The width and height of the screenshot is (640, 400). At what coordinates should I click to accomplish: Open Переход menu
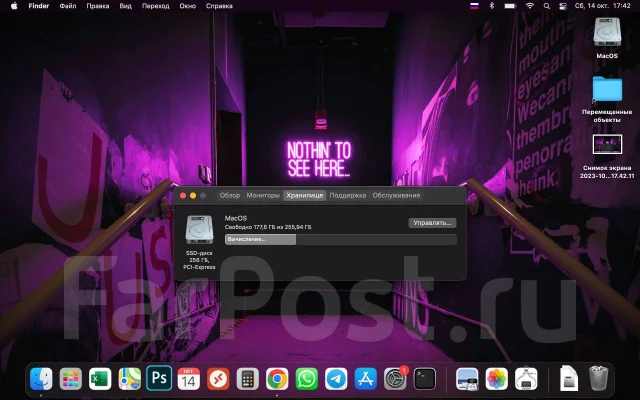(156, 6)
